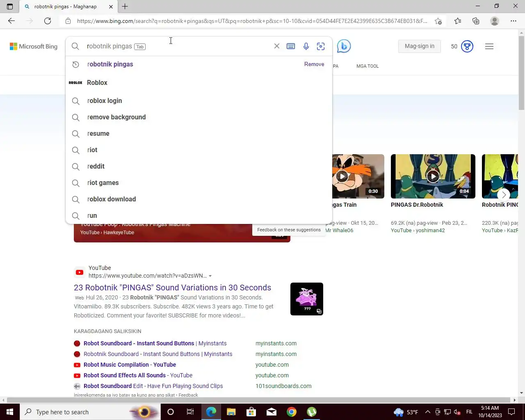The width and height of the screenshot is (525, 420).
Task: Play the PINGAS Dr.Robotnik video thumbnail
Action: (x=433, y=176)
